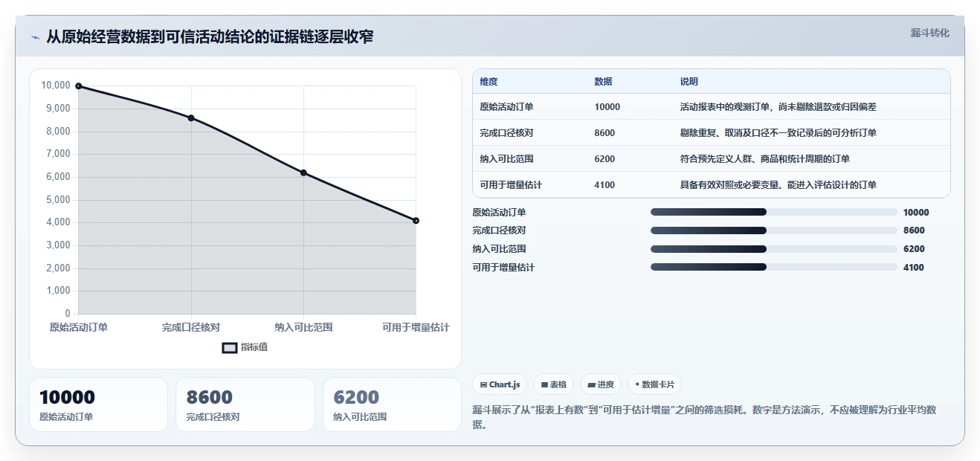The height and width of the screenshot is (461, 980).
Task: Click the 4100 value right of the progress bar
Action: tap(914, 268)
